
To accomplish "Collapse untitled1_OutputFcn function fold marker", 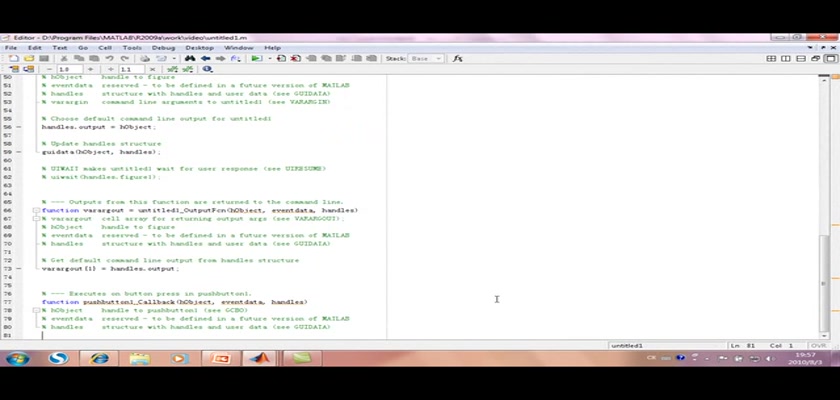I will (x=35, y=210).
